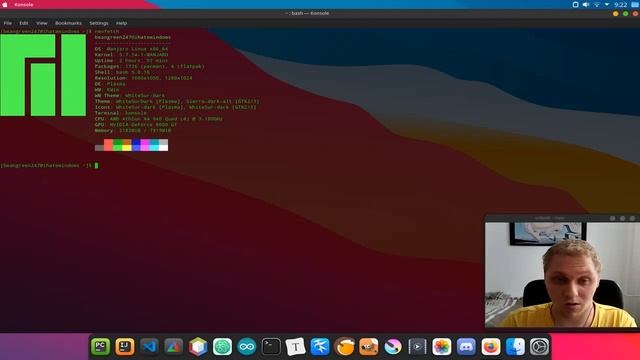Click the Konsole application name in top bar
The image size is (640, 360).
pos(24,4)
